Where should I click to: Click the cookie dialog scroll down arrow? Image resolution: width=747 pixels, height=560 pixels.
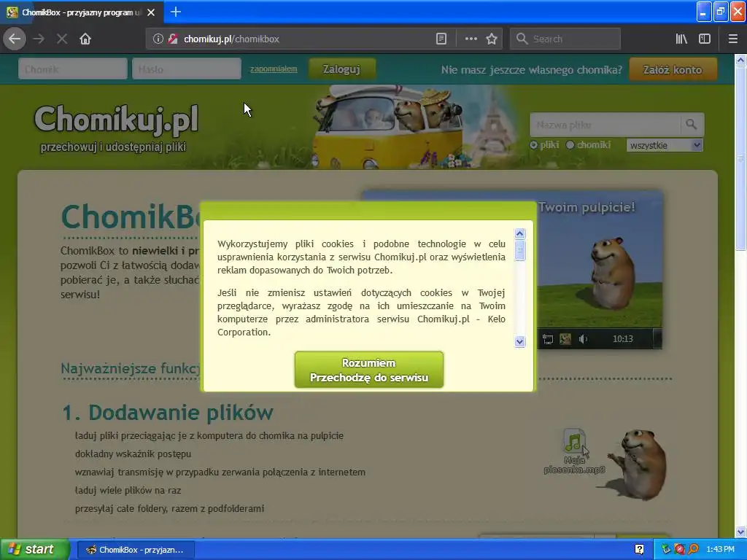(519, 341)
